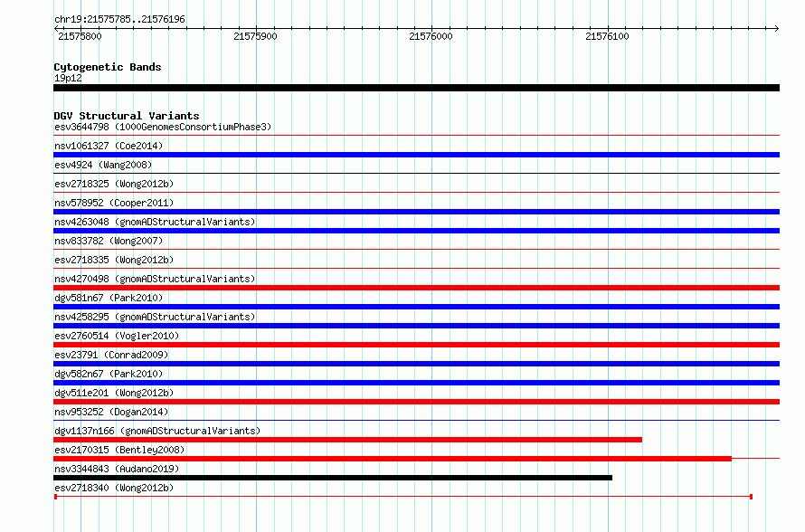Click the red bar of dgv511e201
This screenshot has width=805, height=532.
point(416,402)
